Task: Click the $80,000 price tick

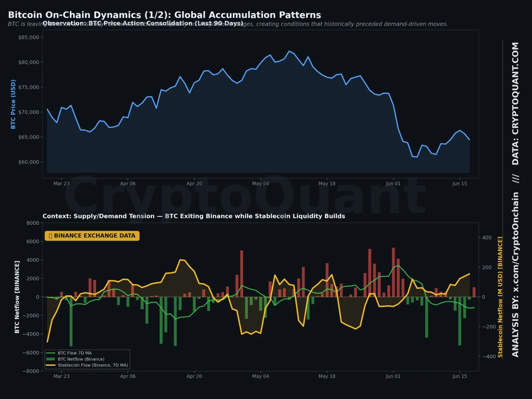Action: click(29, 62)
